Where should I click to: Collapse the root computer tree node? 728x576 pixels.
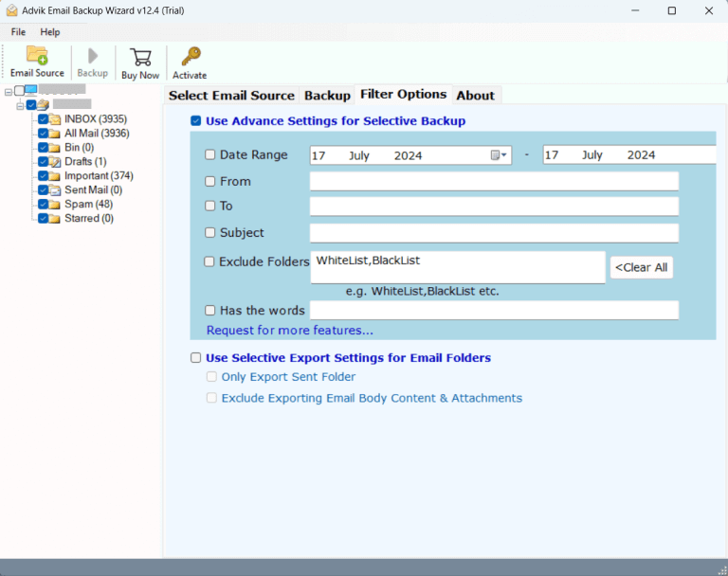coord(8,92)
